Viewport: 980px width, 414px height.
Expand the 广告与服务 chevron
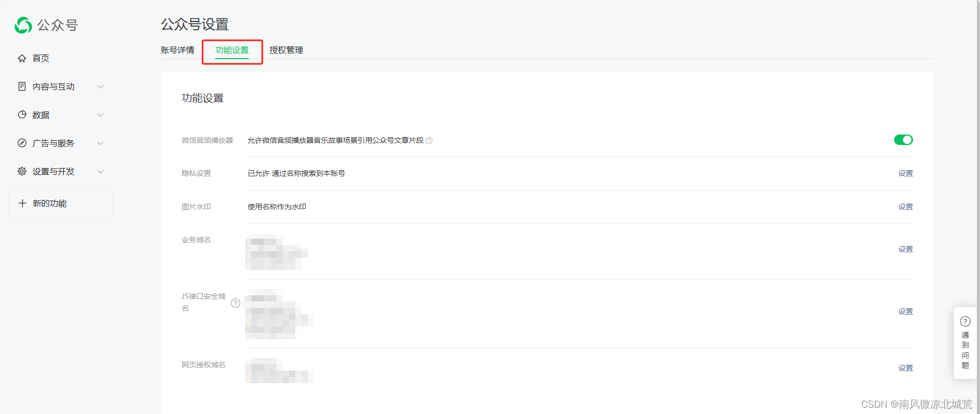pos(101,143)
